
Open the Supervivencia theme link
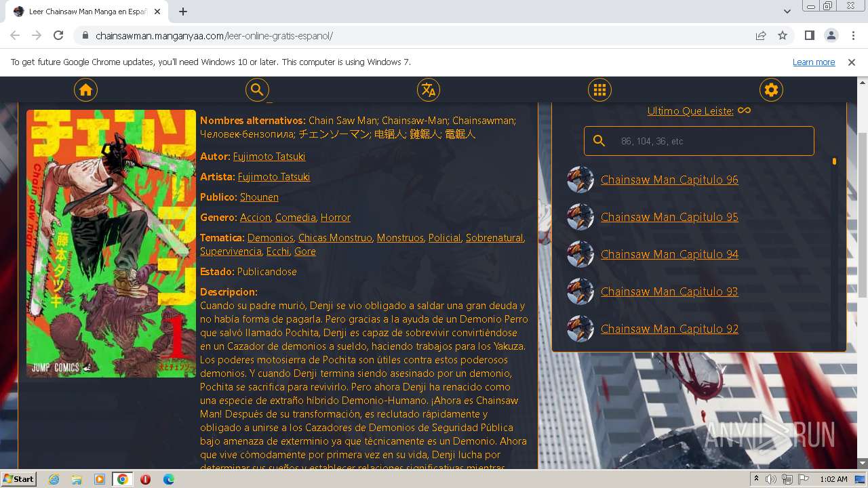pyautogui.click(x=231, y=251)
